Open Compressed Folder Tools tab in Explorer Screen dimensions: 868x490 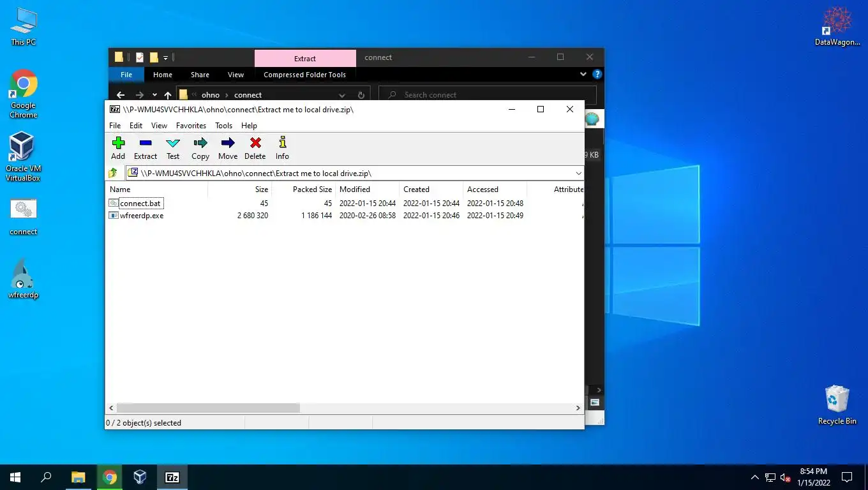[x=304, y=75]
